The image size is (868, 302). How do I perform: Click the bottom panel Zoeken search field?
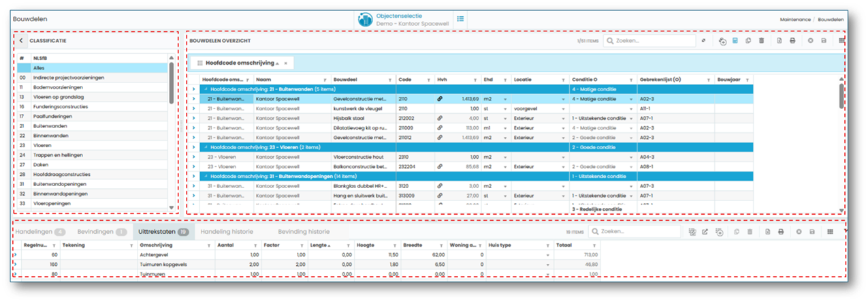coord(634,232)
